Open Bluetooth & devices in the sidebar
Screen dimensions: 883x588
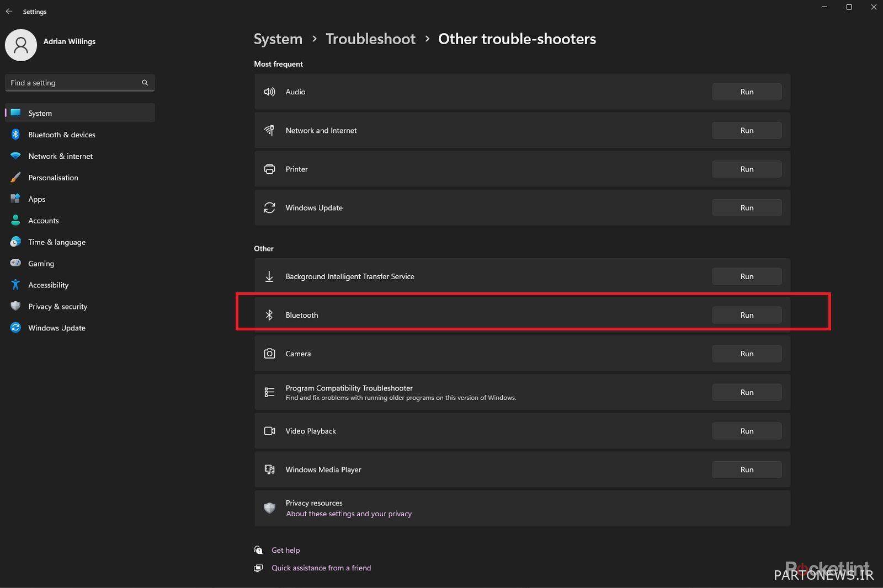pyautogui.click(x=80, y=135)
